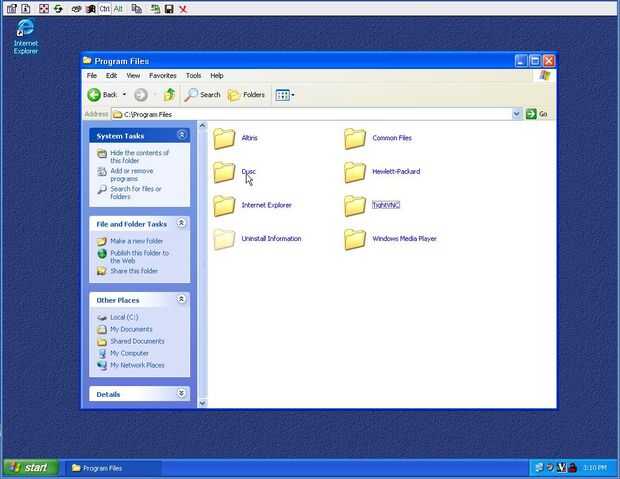Click the green Back button
The height and width of the screenshot is (479, 620).
click(102, 95)
